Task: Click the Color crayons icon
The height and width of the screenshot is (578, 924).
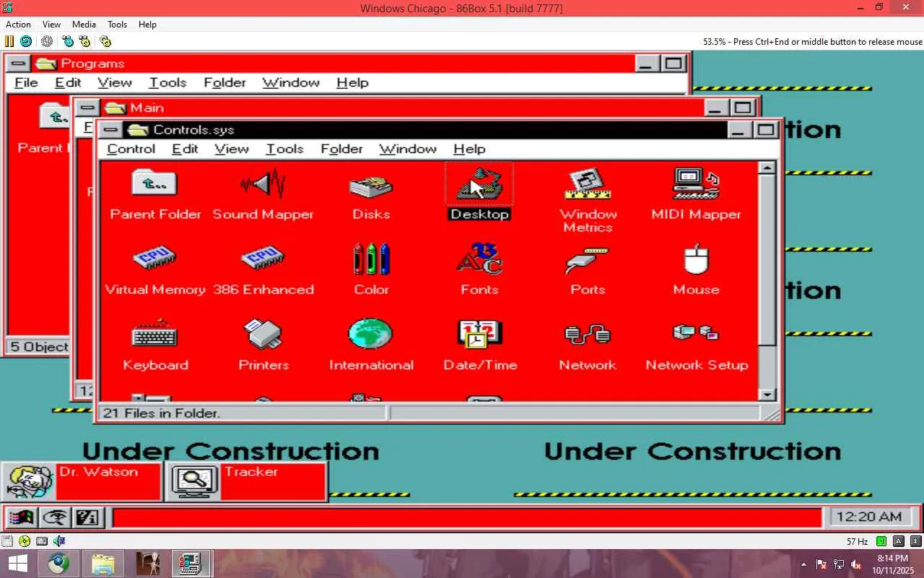Action: 371,259
